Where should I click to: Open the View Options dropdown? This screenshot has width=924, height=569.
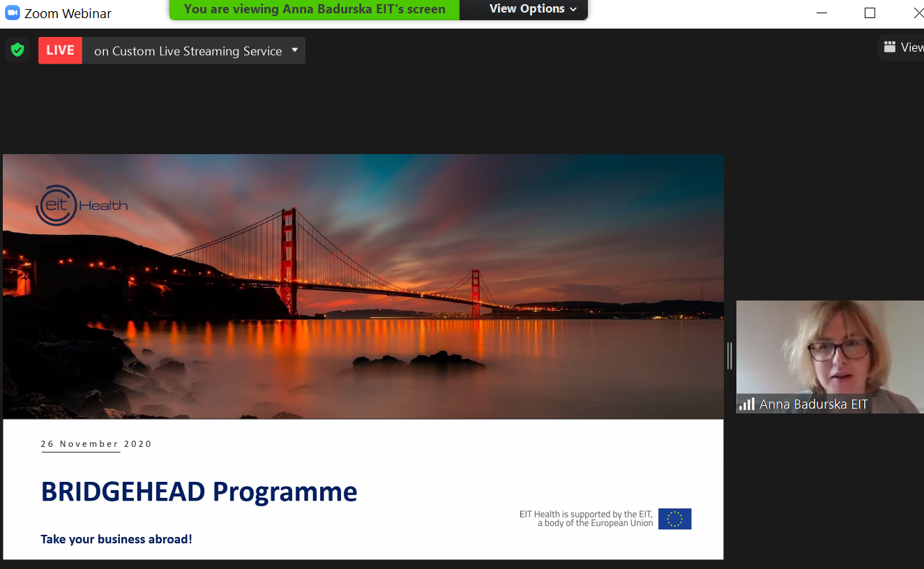tap(533, 9)
